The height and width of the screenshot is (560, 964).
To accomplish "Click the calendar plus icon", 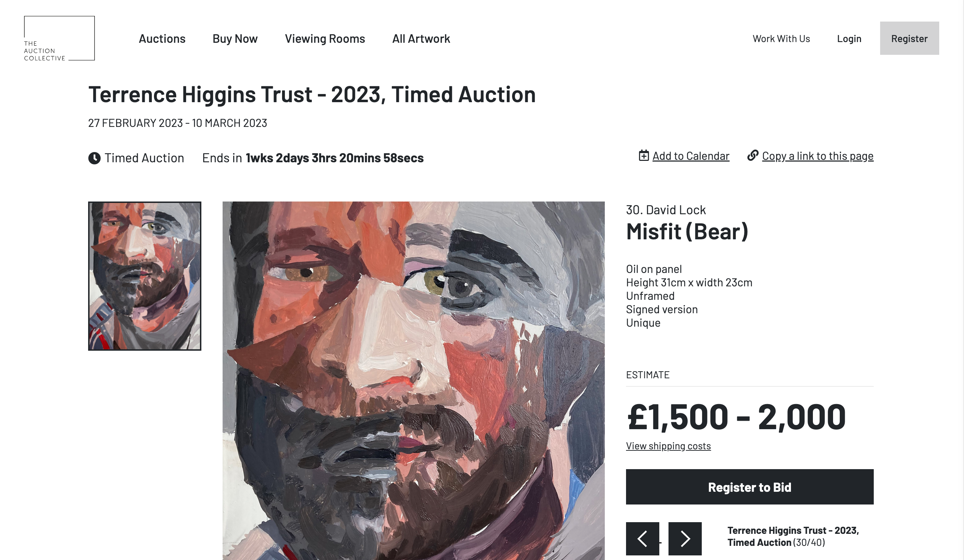I will click(643, 156).
